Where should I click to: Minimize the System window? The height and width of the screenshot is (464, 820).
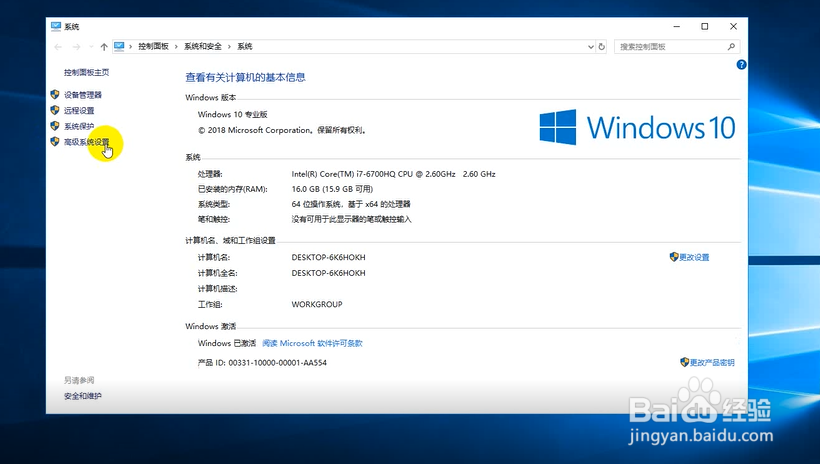[676, 26]
